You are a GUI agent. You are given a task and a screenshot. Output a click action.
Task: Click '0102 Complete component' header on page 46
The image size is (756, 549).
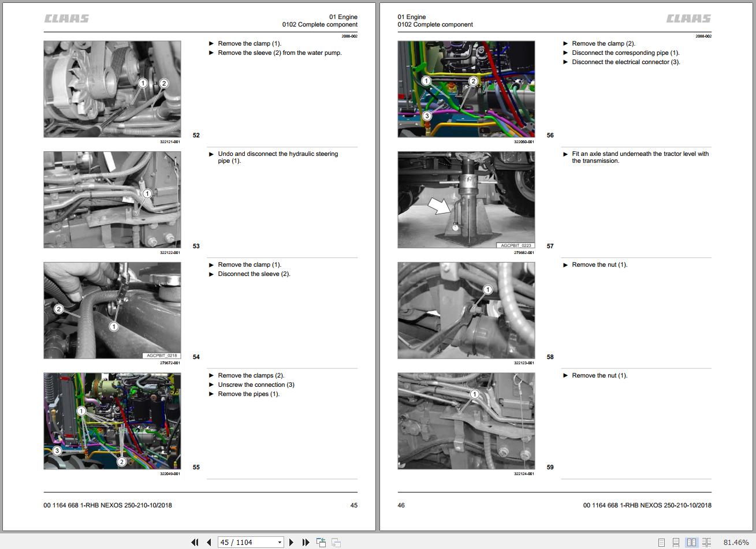coord(435,24)
